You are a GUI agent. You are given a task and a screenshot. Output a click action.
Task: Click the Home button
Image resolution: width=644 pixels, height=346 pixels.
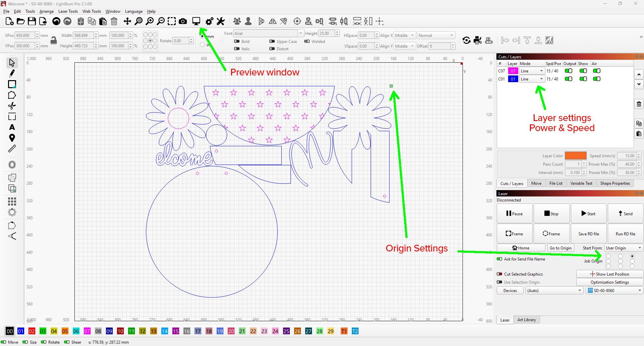(521, 248)
